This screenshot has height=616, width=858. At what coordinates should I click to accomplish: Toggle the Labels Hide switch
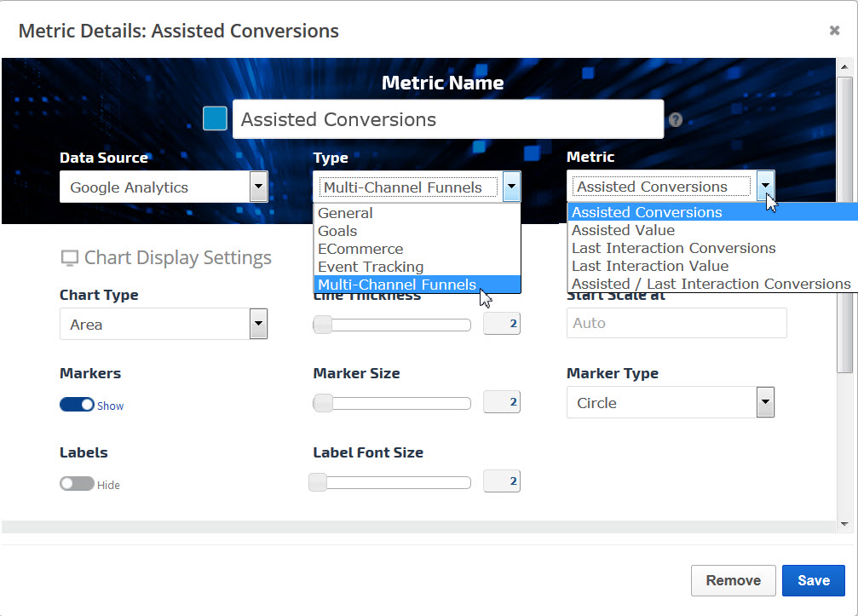click(77, 484)
